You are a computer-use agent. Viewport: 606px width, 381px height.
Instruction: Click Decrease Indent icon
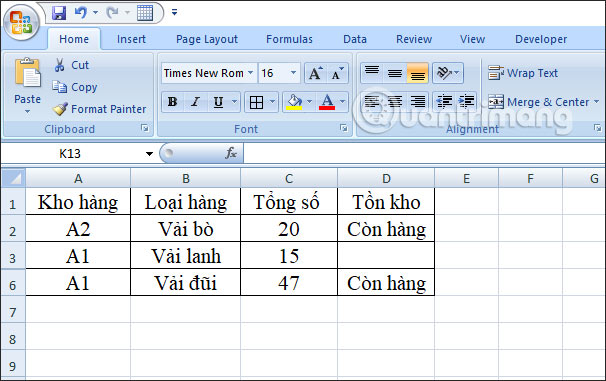coord(444,102)
